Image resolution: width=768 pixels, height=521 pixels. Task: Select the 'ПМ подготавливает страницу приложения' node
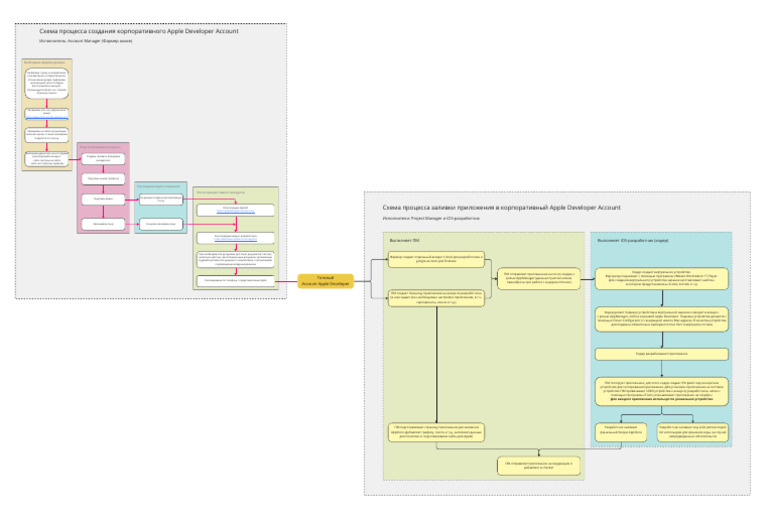tap(436, 432)
